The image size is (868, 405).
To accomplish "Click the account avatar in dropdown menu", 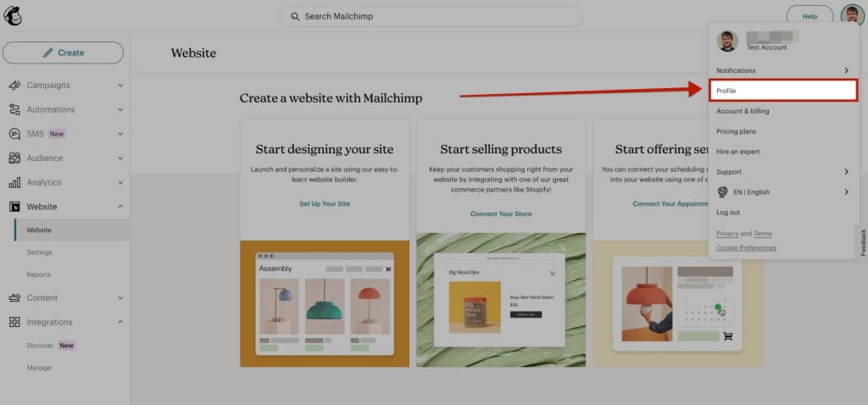I will 727,41.
